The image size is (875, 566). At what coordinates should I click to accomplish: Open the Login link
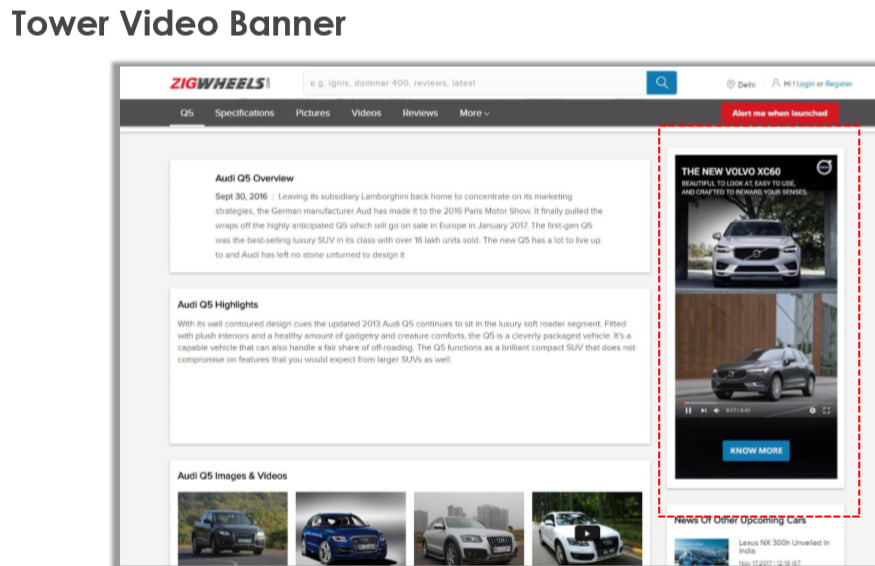(x=805, y=84)
